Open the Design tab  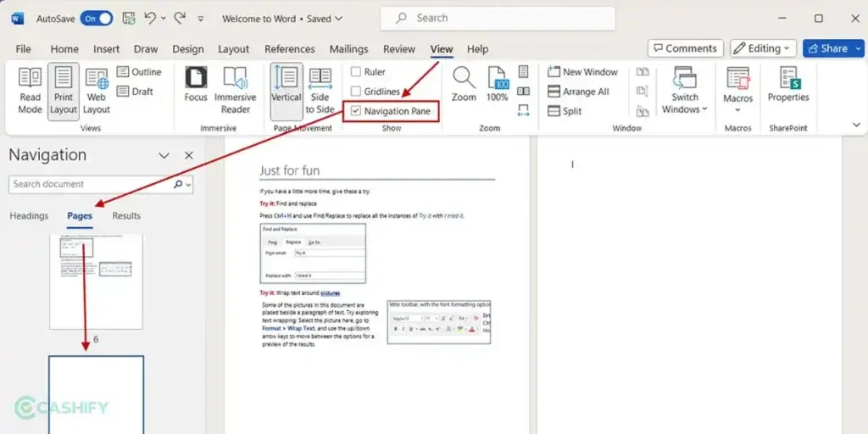187,48
